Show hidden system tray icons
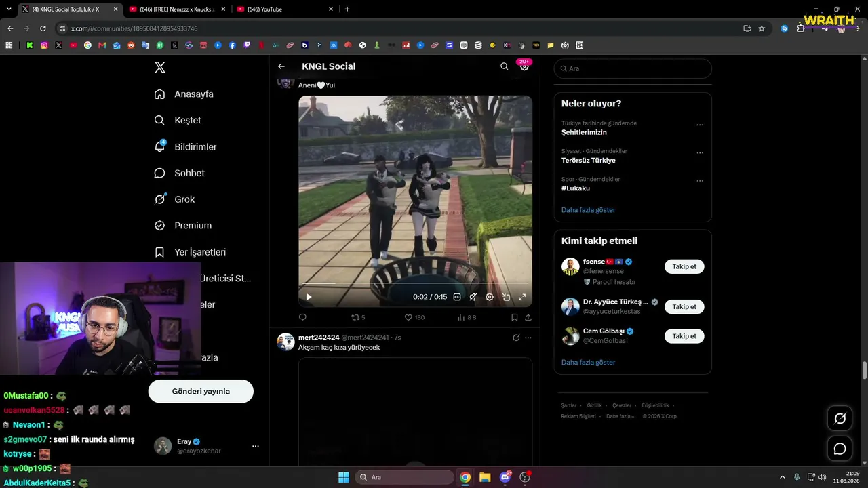 [x=782, y=477]
